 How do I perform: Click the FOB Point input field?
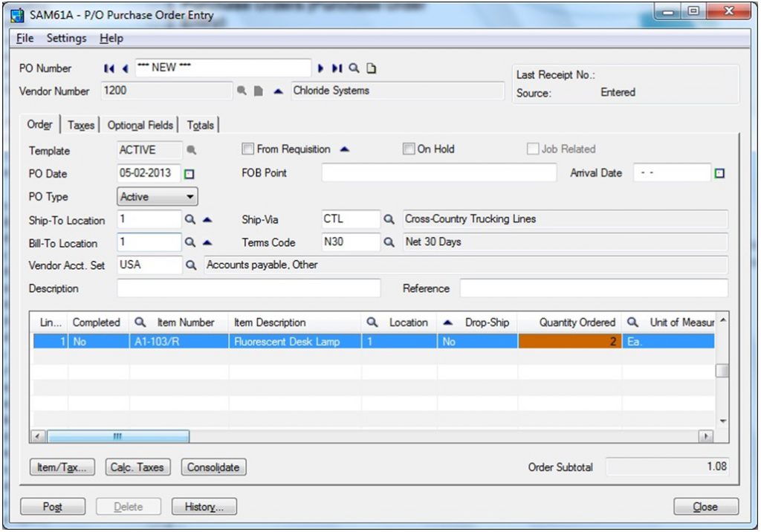[x=438, y=173]
